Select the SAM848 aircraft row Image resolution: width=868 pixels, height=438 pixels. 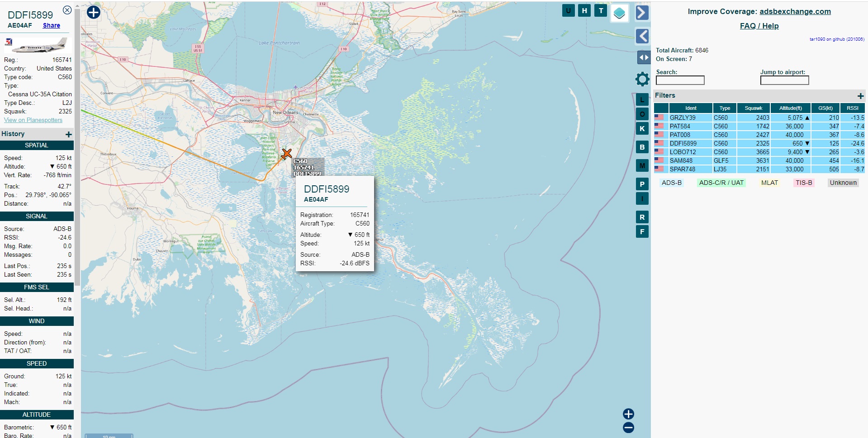coord(759,160)
